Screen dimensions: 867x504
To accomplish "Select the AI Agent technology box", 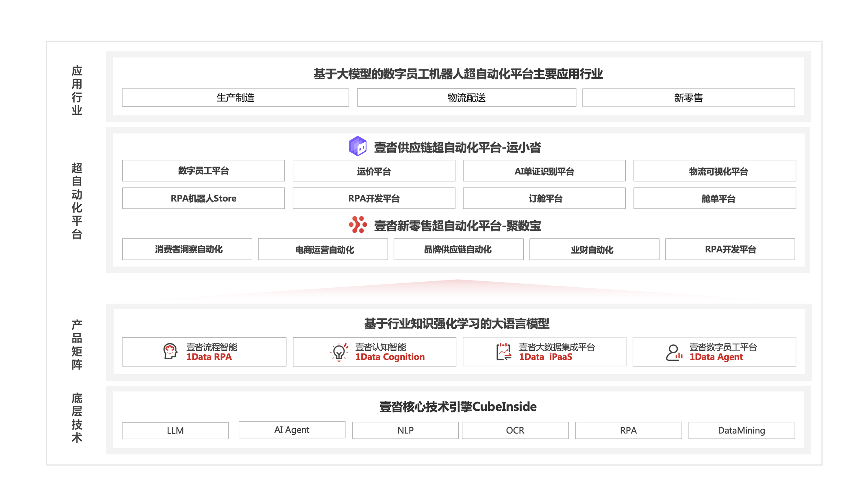I will pyautogui.click(x=292, y=430).
